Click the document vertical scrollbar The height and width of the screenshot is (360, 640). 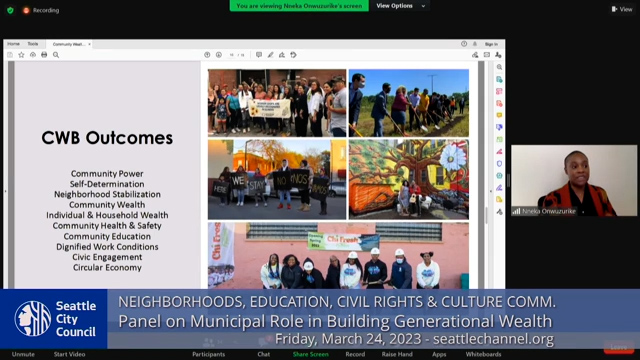[487, 215]
